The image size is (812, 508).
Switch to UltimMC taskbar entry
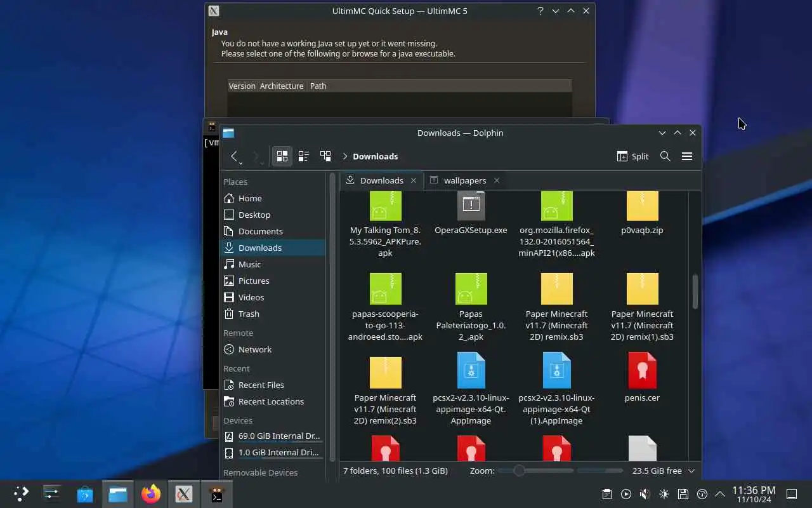tap(184, 494)
